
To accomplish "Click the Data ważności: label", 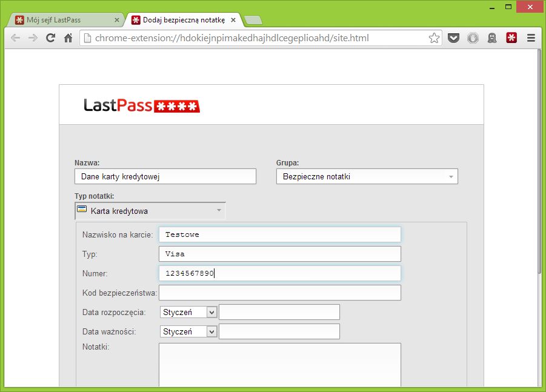I will (x=109, y=332).
